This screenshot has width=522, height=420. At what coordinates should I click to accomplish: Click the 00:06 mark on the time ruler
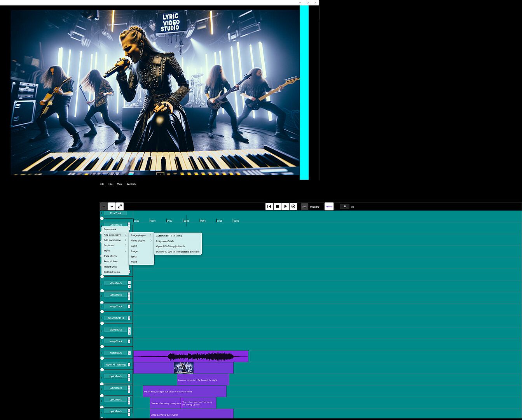click(x=236, y=221)
